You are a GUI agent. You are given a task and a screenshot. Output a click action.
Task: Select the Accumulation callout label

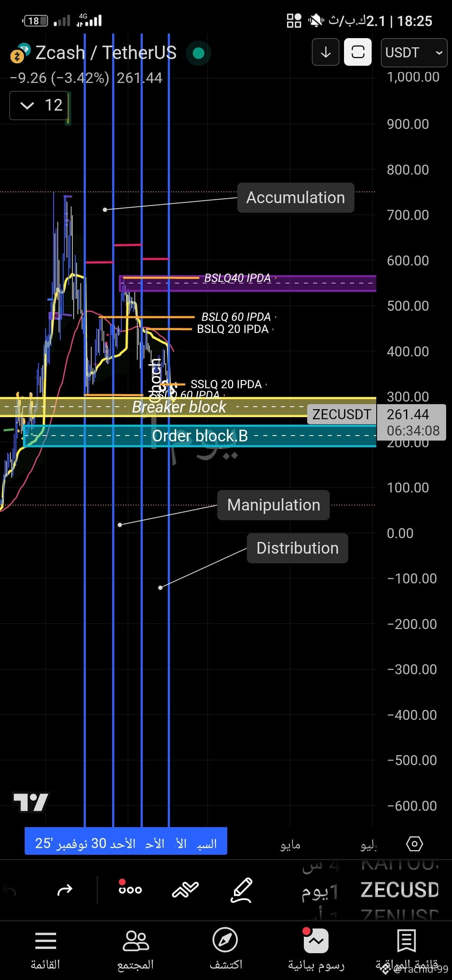295,197
